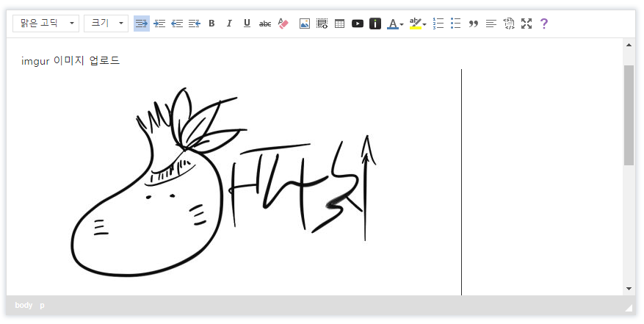Maximize the editor with the fullscreen icon
The image size is (644, 324).
click(x=527, y=24)
